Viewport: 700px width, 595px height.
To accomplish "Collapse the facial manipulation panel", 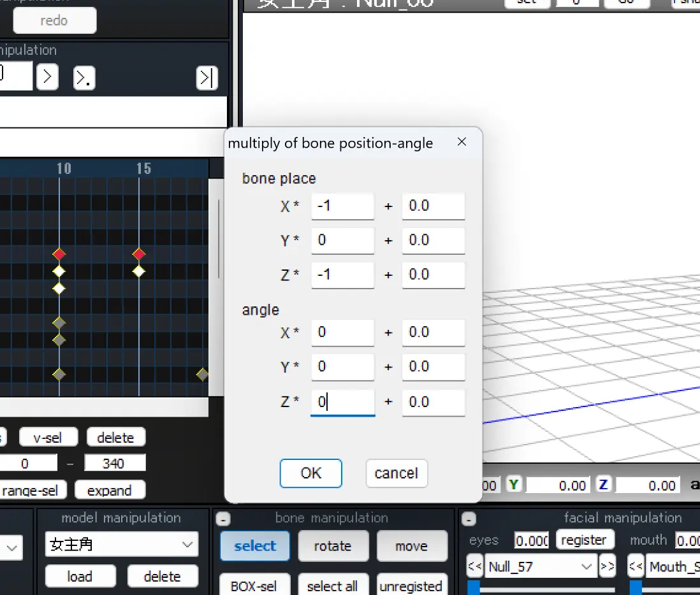I will [469, 519].
